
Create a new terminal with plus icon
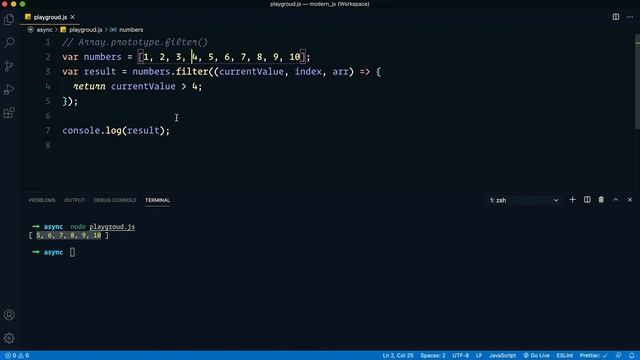(572, 200)
